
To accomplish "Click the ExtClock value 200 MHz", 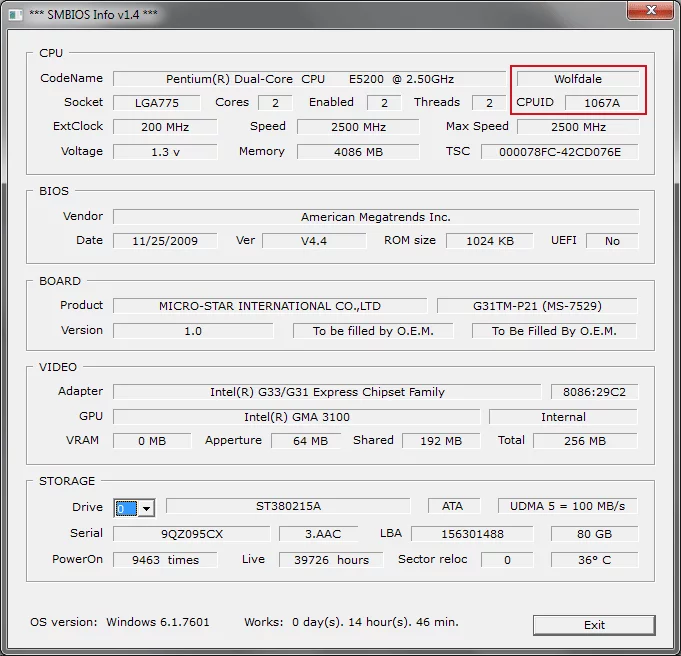I will click(x=165, y=127).
